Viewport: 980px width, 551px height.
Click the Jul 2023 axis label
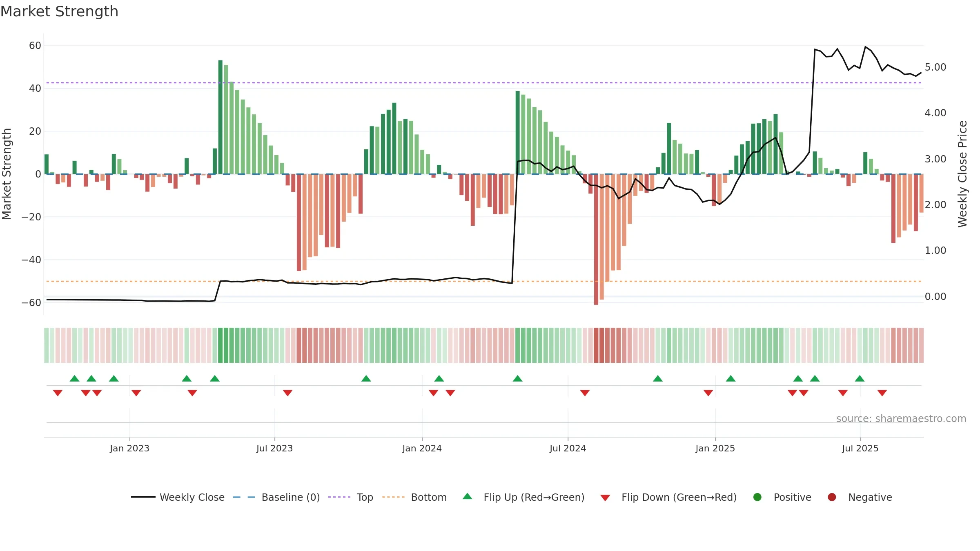click(x=274, y=448)
